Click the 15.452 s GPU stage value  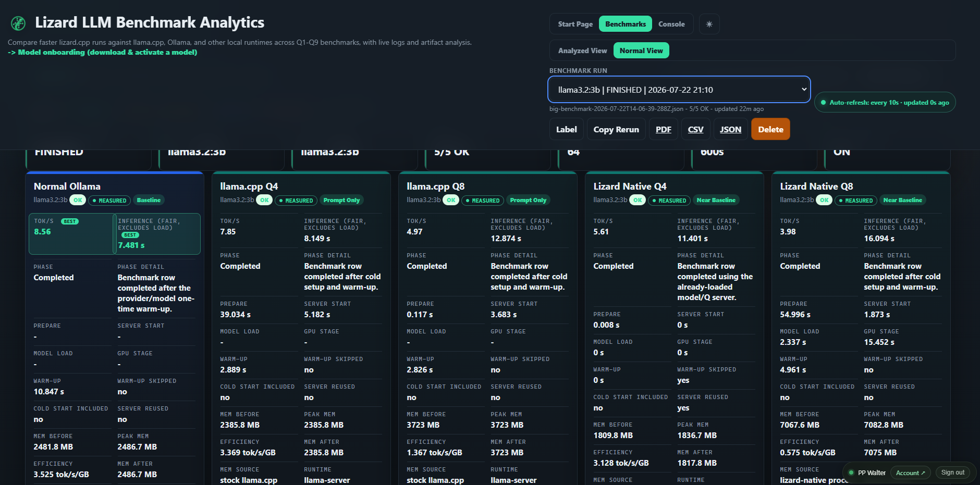879,342
